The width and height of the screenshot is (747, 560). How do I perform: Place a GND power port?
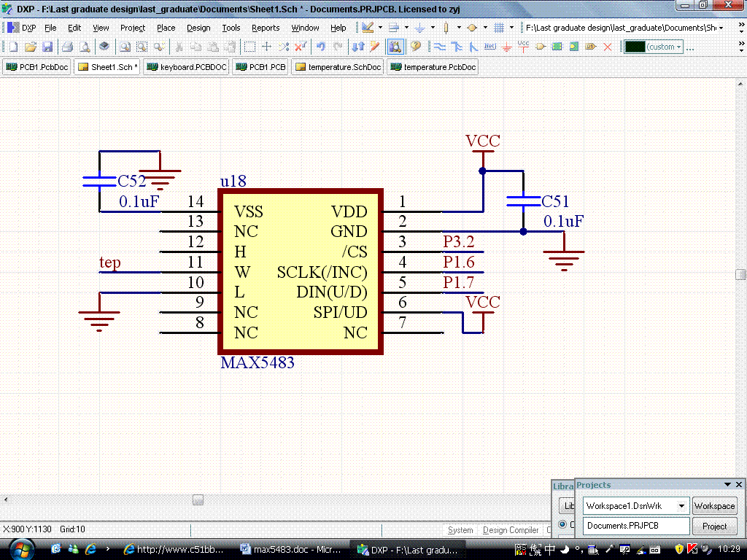tap(507, 47)
